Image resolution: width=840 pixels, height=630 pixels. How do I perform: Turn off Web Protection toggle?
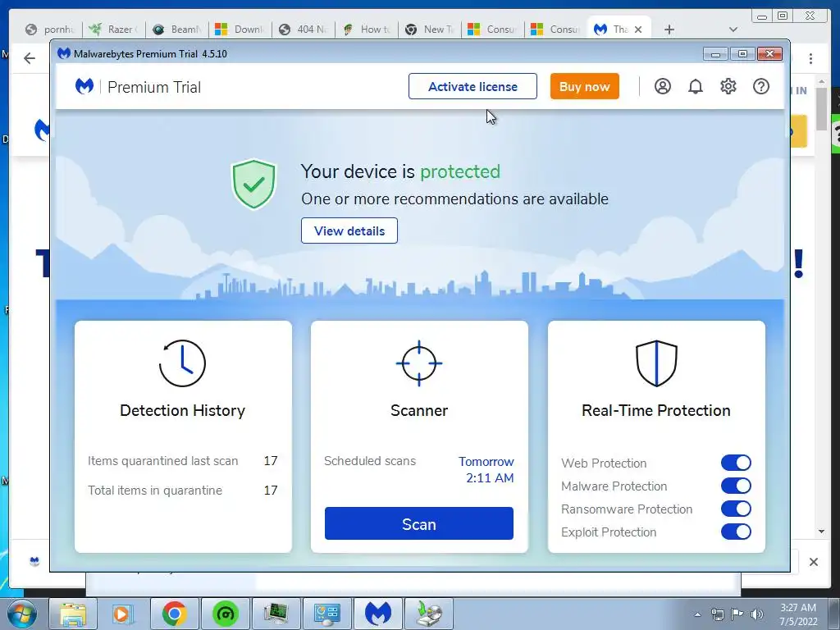pyautogui.click(x=736, y=463)
